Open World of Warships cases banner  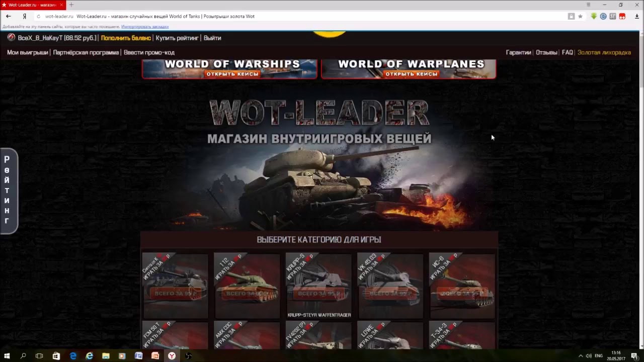pos(229,69)
